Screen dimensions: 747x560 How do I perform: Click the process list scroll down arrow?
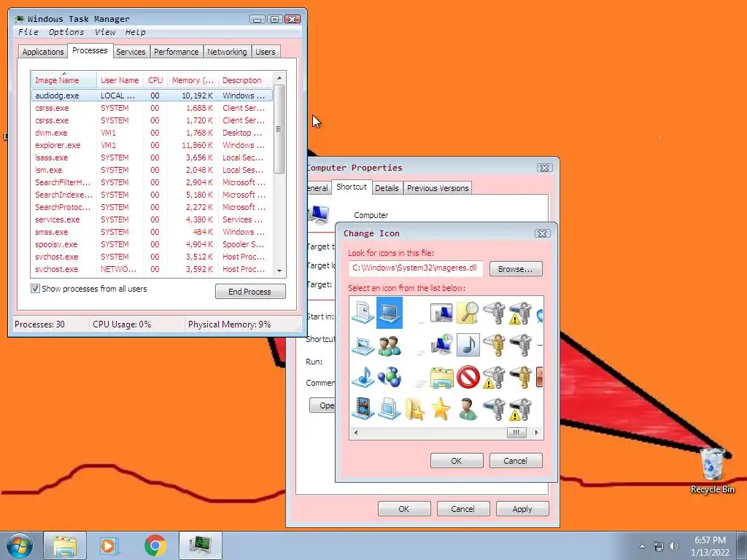[x=279, y=271]
